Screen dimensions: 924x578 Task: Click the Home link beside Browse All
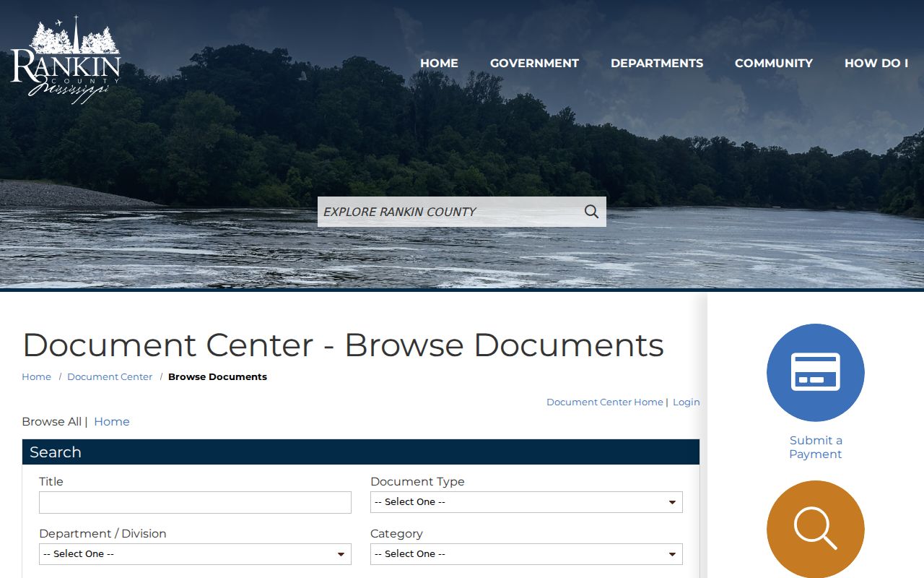112,422
